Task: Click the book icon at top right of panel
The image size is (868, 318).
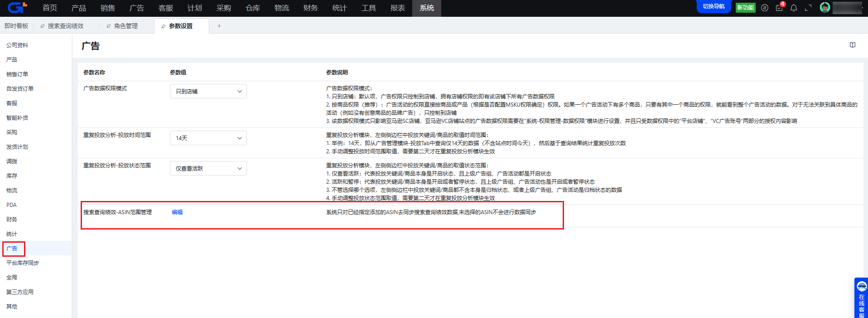Action: click(853, 45)
